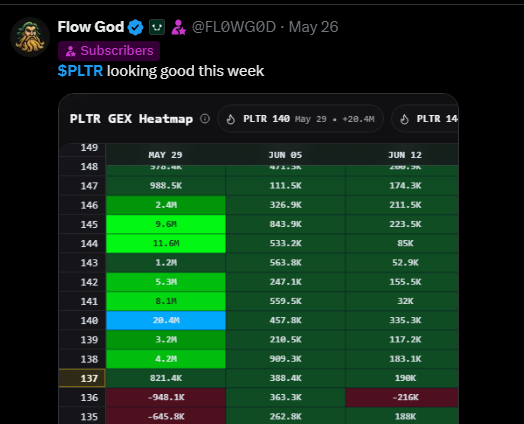The image size is (524, 424).
Task: Click the 85K cell
Action: [402, 244]
